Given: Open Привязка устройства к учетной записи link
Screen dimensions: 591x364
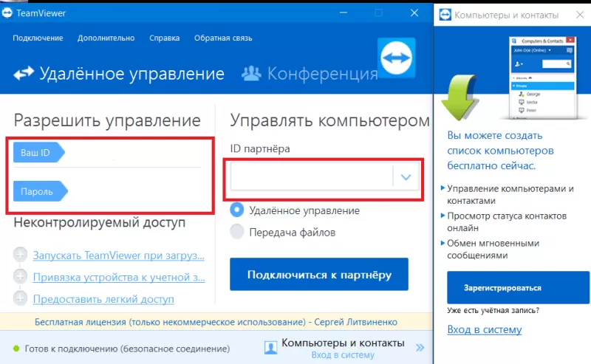Looking at the screenshot, I should pyautogui.click(x=119, y=277).
